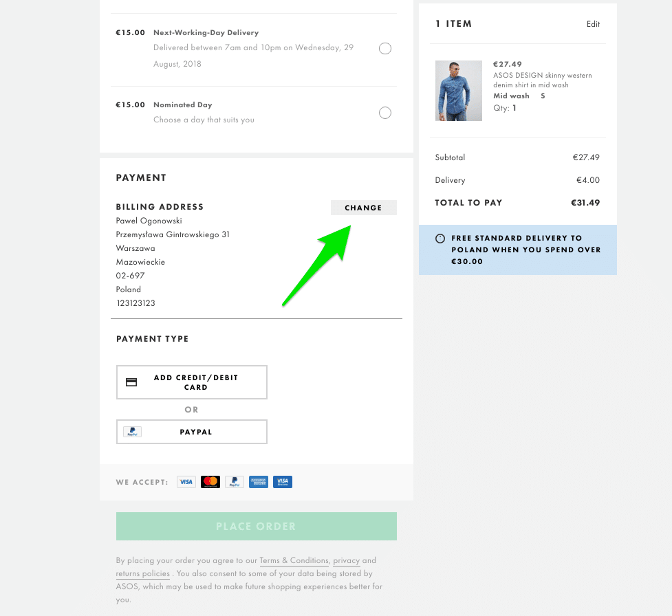
Task: Click the Mastercard accepted-card icon
Action: pyautogui.click(x=210, y=482)
